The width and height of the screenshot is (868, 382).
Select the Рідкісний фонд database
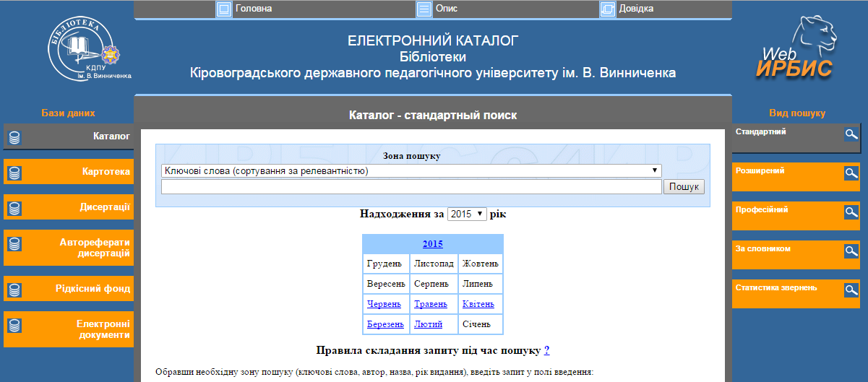pos(93,289)
